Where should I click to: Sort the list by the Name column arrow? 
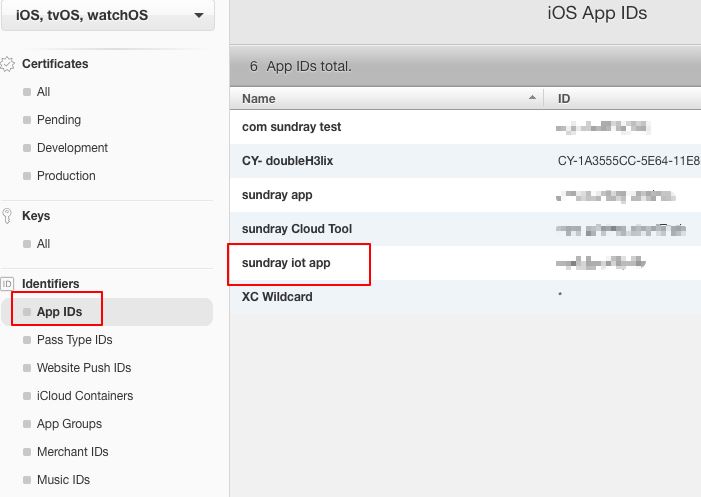click(x=531, y=99)
